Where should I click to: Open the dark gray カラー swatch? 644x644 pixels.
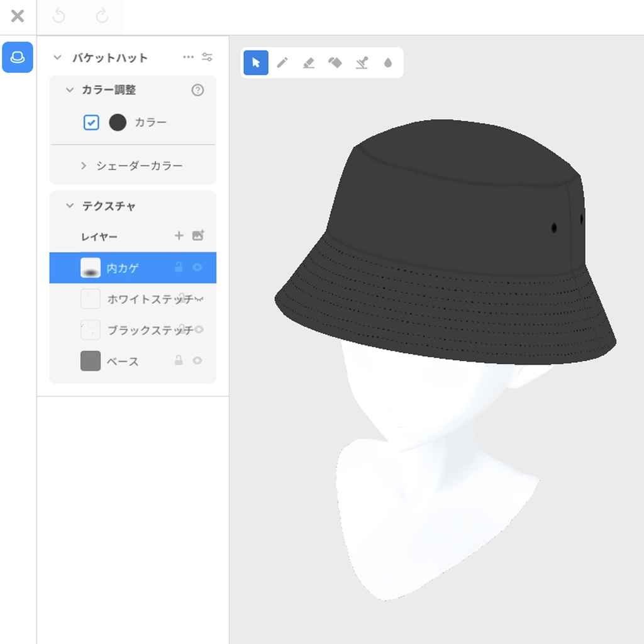[x=118, y=123]
